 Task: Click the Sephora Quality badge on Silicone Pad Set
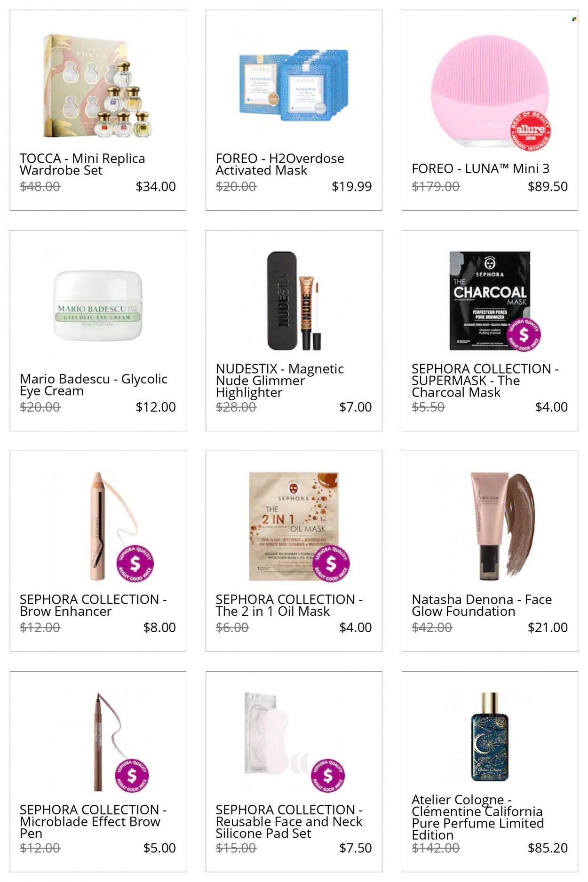[328, 776]
